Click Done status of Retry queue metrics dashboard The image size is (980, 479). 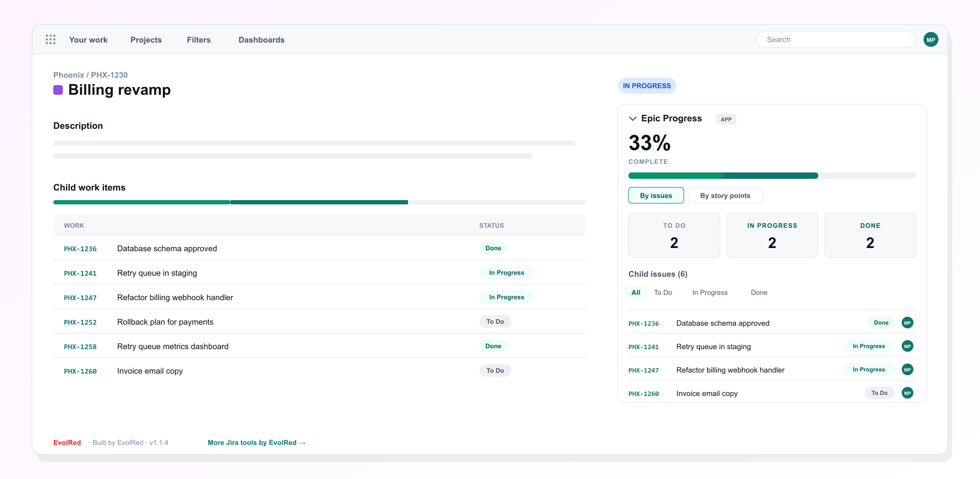coord(493,346)
